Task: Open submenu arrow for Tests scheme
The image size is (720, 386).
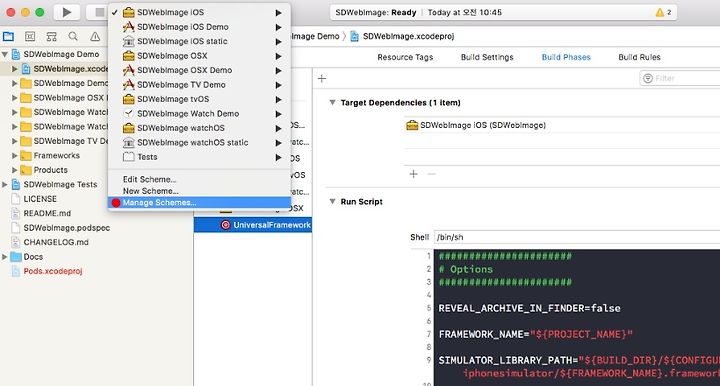Action: (x=278, y=157)
